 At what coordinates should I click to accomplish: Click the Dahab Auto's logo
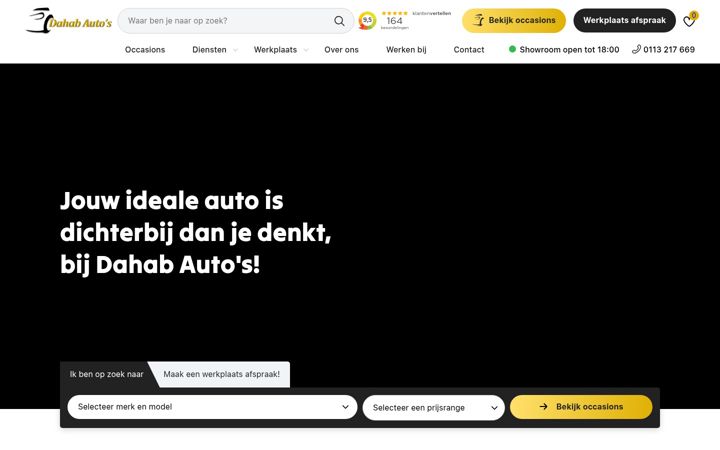tap(69, 21)
